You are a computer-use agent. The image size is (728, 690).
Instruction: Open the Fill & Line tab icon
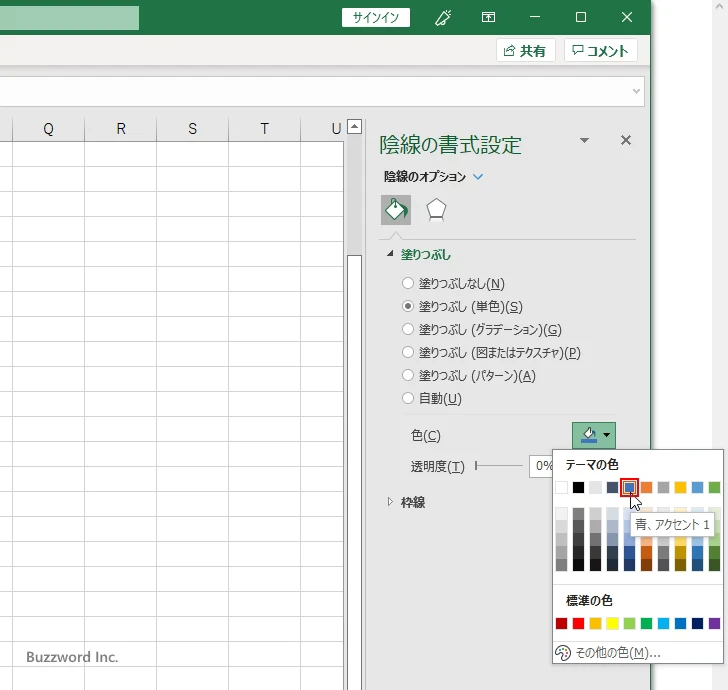[x=396, y=210]
